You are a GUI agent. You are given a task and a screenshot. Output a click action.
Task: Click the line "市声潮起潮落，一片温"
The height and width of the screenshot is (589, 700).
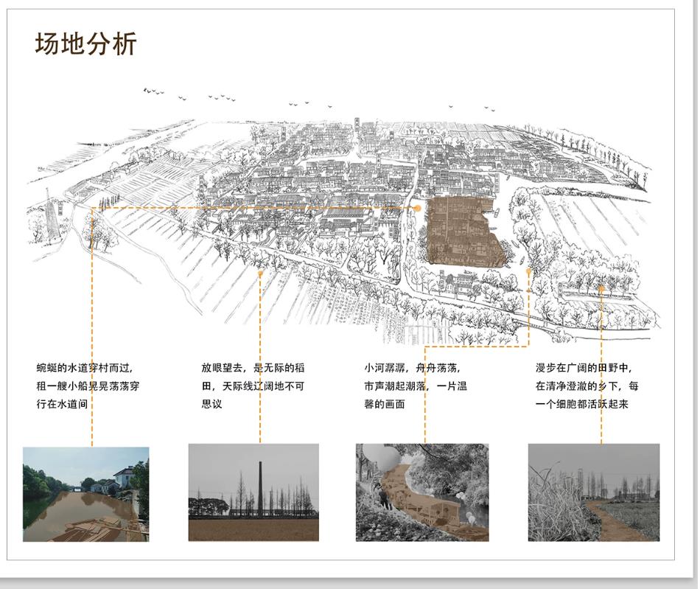(x=416, y=386)
